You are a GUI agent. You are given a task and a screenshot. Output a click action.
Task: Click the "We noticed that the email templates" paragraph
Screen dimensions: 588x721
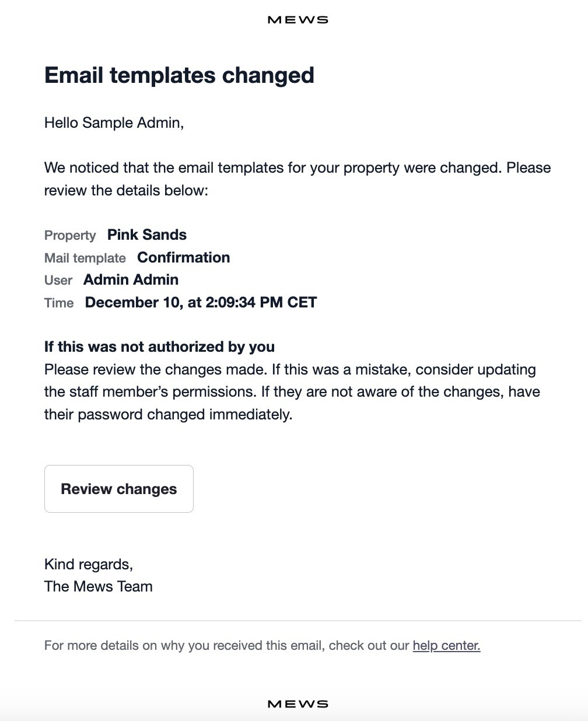click(297, 179)
